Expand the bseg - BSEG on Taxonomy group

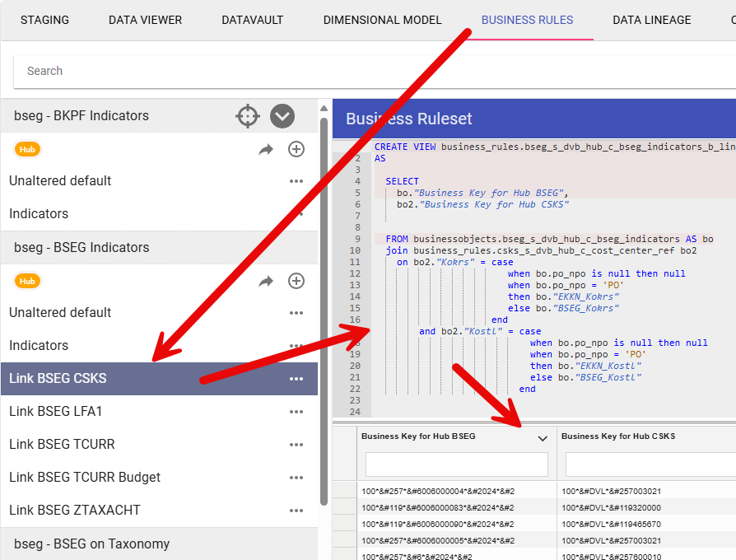tap(92, 544)
